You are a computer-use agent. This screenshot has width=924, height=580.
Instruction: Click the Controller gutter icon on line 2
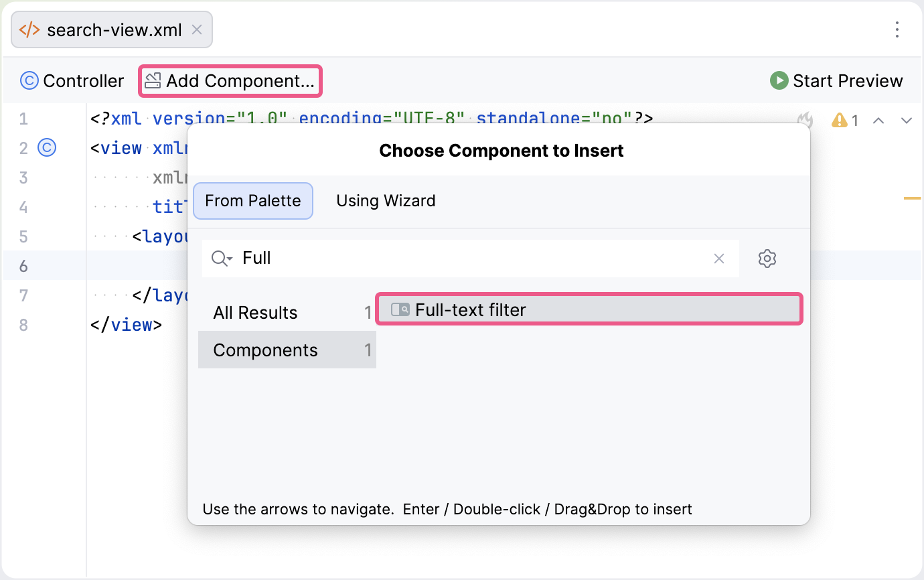pyautogui.click(x=46, y=147)
